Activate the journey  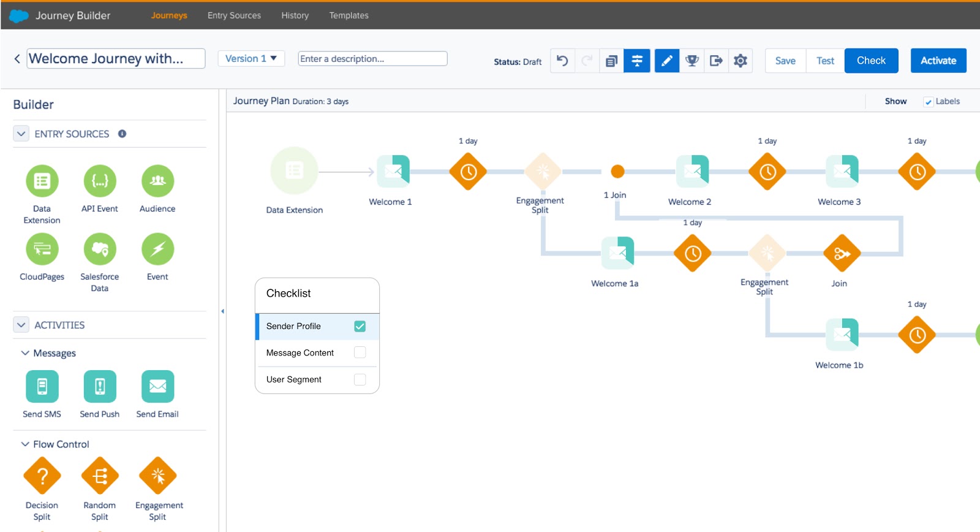(x=938, y=61)
